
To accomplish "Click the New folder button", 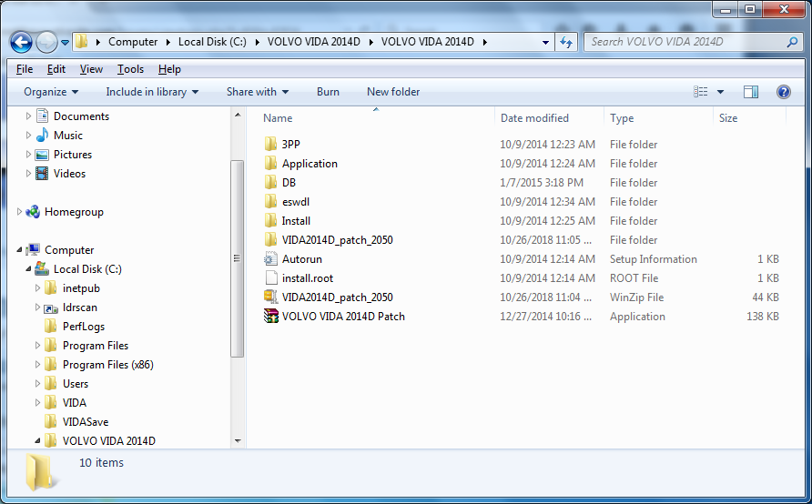I will point(393,92).
